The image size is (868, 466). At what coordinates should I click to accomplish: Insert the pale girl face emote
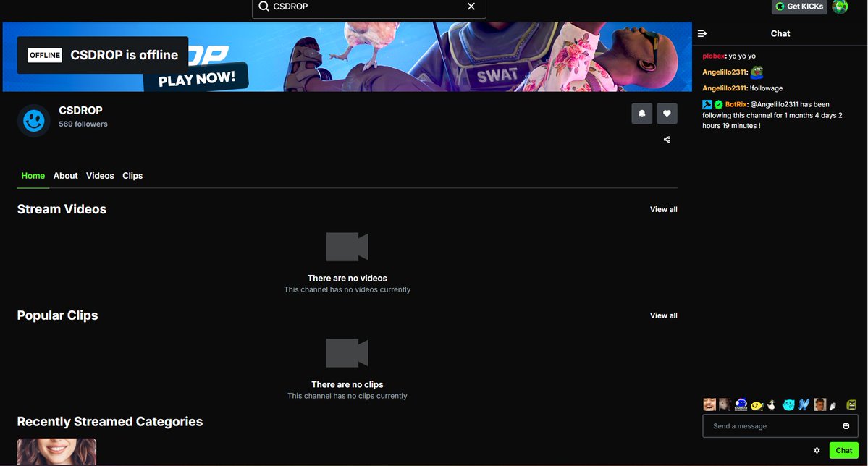pos(725,404)
